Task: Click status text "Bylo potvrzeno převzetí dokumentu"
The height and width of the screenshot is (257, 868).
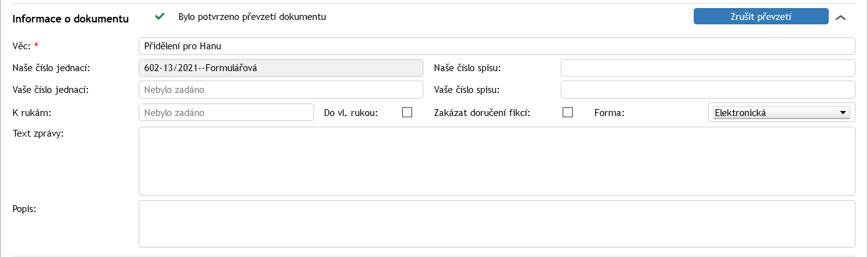Action: 252,17
